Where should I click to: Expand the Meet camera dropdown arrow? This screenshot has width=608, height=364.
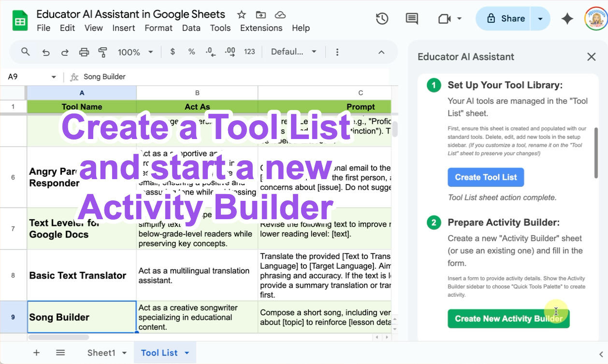[459, 19]
